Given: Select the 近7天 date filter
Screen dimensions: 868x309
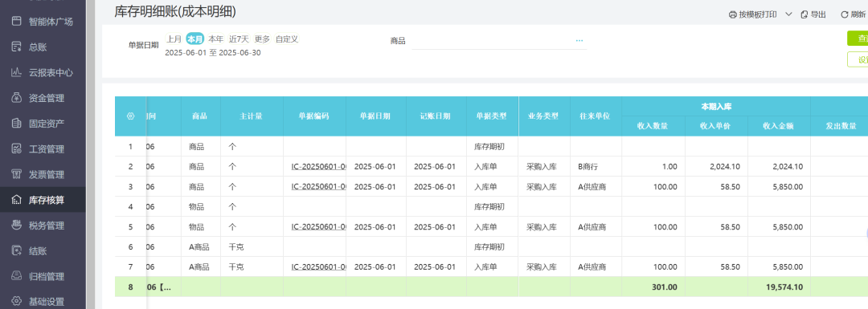Looking at the screenshot, I should pos(240,39).
